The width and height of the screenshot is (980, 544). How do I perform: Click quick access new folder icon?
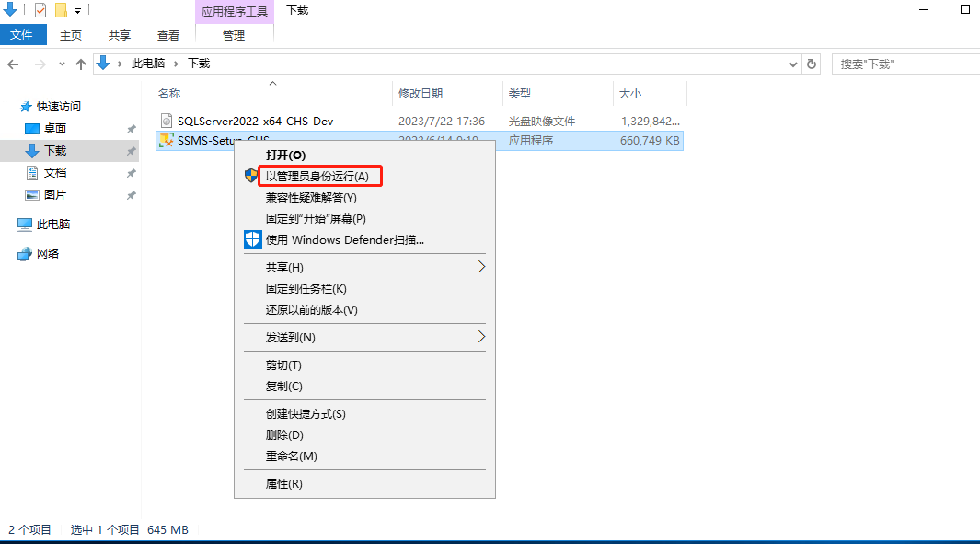pos(61,10)
